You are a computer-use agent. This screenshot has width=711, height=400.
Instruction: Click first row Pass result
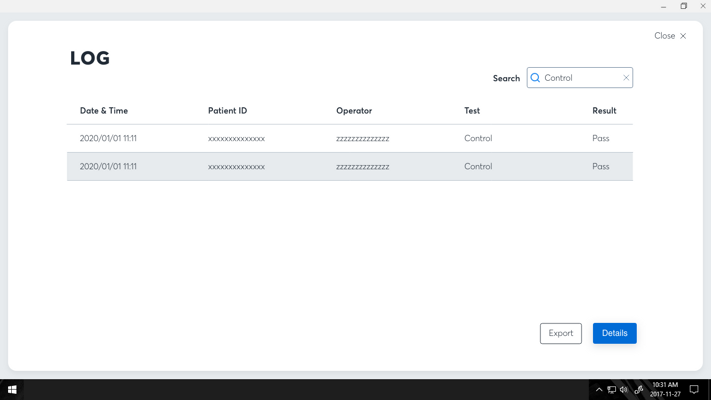click(x=601, y=138)
